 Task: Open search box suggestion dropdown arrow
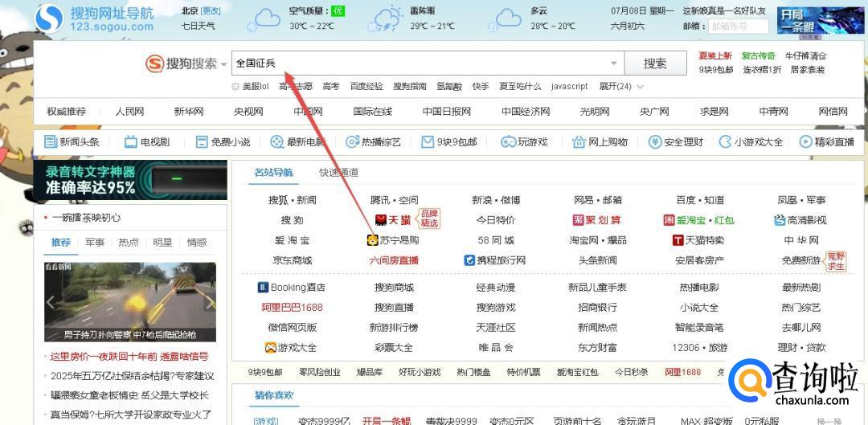click(x=613, y=63)
